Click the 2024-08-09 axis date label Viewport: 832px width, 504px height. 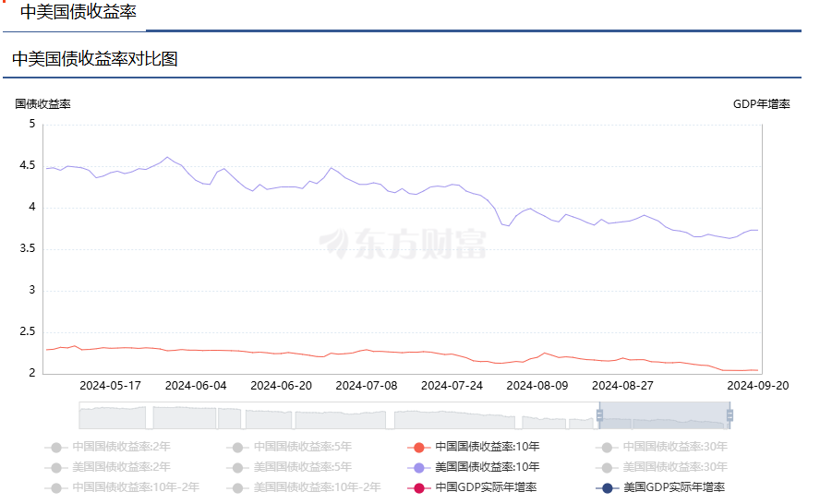point(537,386)
